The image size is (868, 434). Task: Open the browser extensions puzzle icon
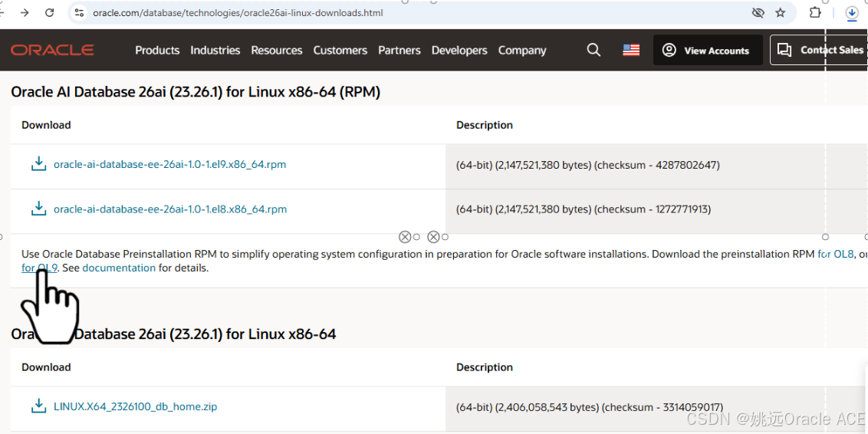(x=815, y=13)
